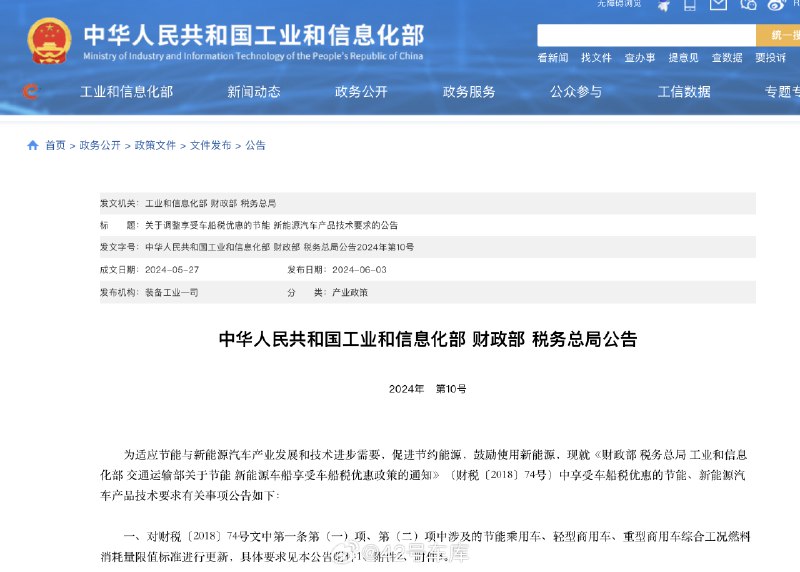Click the rocket icon in top bar

tap(663, 5)
